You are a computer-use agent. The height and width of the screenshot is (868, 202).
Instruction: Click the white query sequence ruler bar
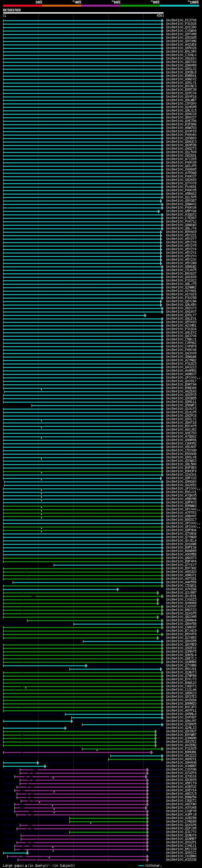83,13
